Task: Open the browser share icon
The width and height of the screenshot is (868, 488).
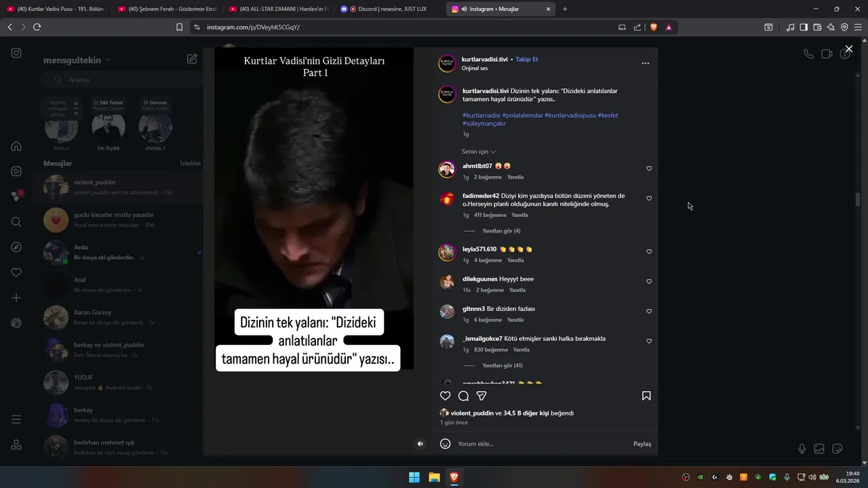Action: click(637, 27)
